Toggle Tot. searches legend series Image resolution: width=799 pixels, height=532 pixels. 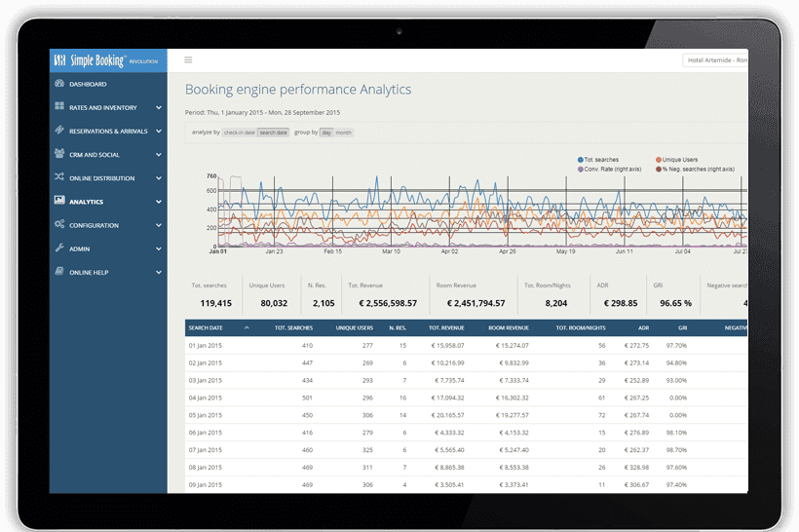[x=598, y=160]
